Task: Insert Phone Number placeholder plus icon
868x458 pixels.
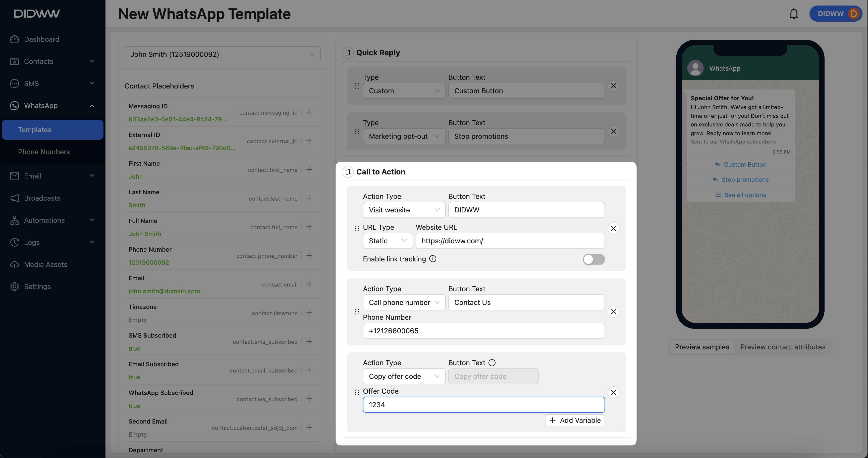Action: [309, 256]
